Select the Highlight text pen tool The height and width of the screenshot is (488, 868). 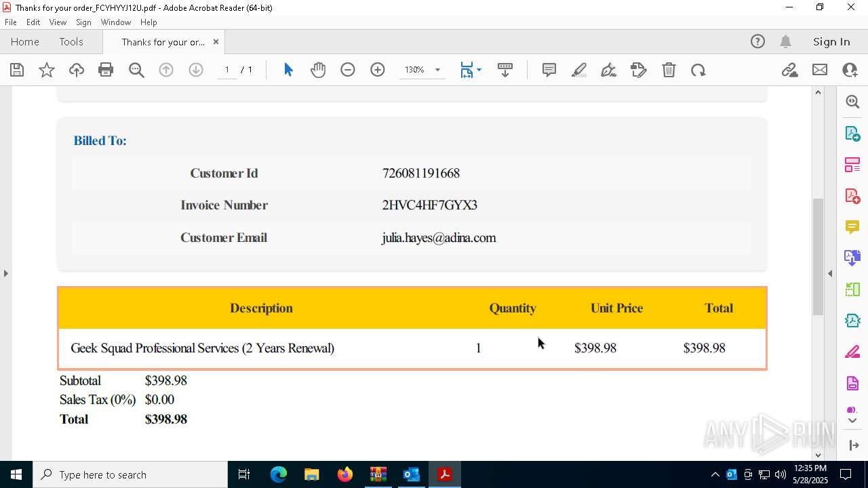point(579,70)
